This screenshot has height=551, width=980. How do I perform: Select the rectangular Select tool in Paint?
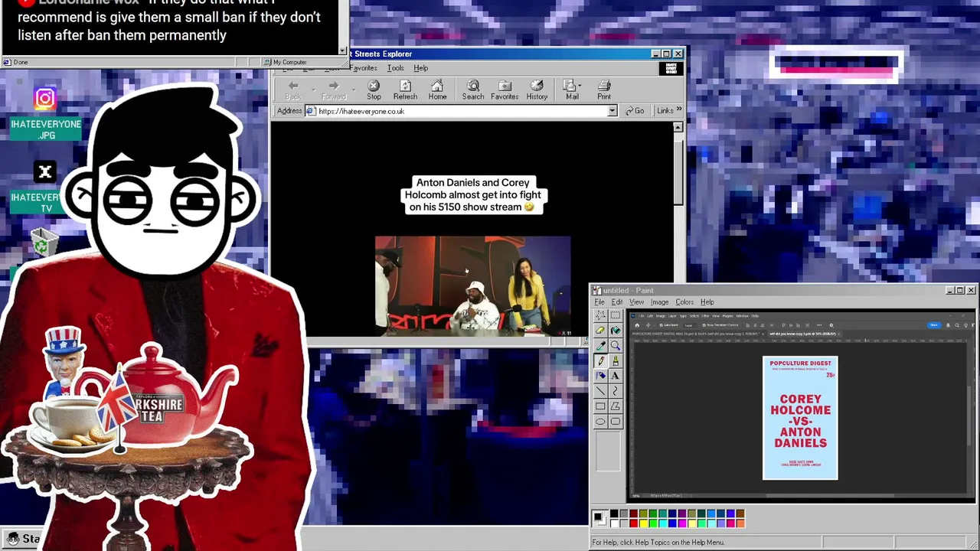(x=615, y=315)
